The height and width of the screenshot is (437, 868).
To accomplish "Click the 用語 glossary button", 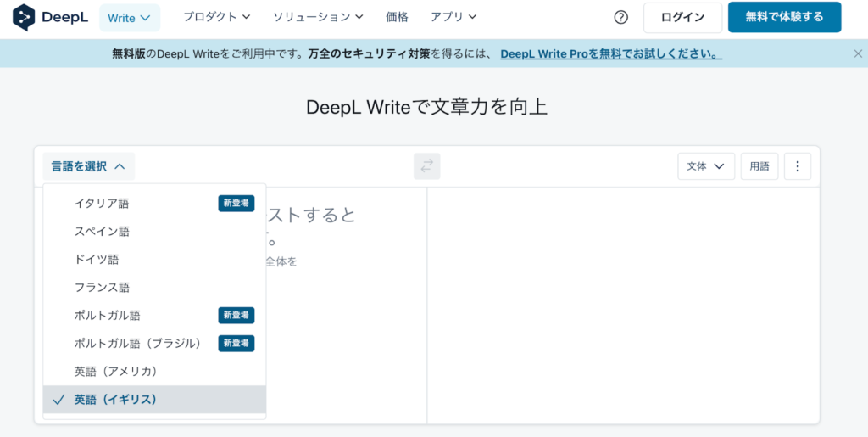I will [759, 166].
